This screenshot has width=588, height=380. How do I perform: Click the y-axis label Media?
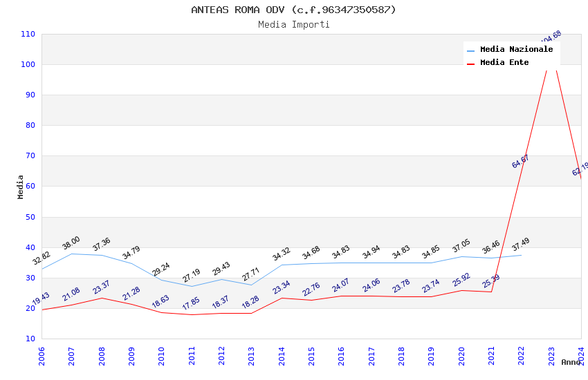(x=20, y=187)
